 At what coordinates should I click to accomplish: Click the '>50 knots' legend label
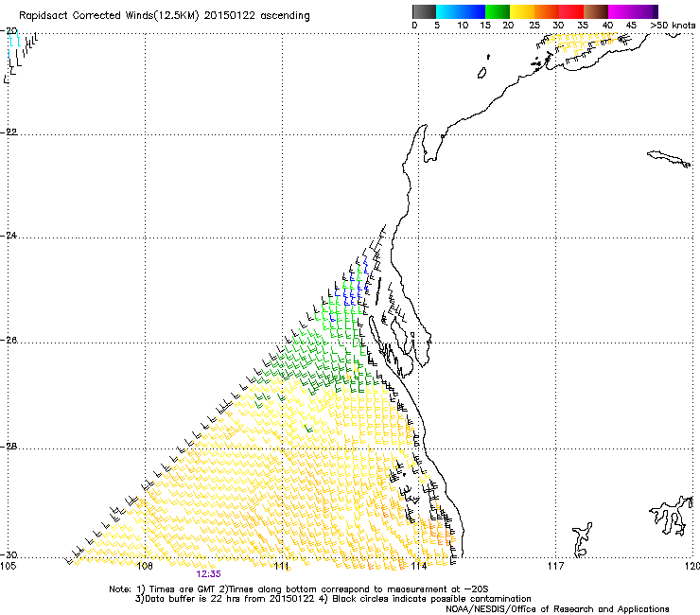click(673, 26)
